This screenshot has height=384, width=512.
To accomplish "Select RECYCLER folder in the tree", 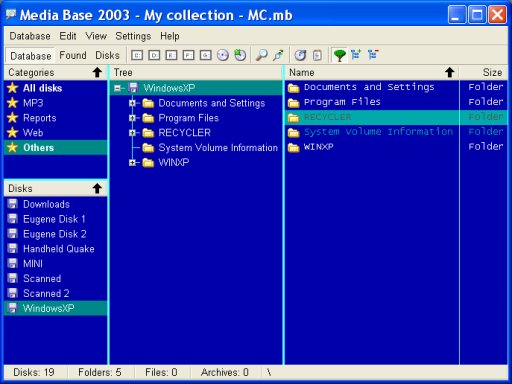I will (x=184, y=133).
